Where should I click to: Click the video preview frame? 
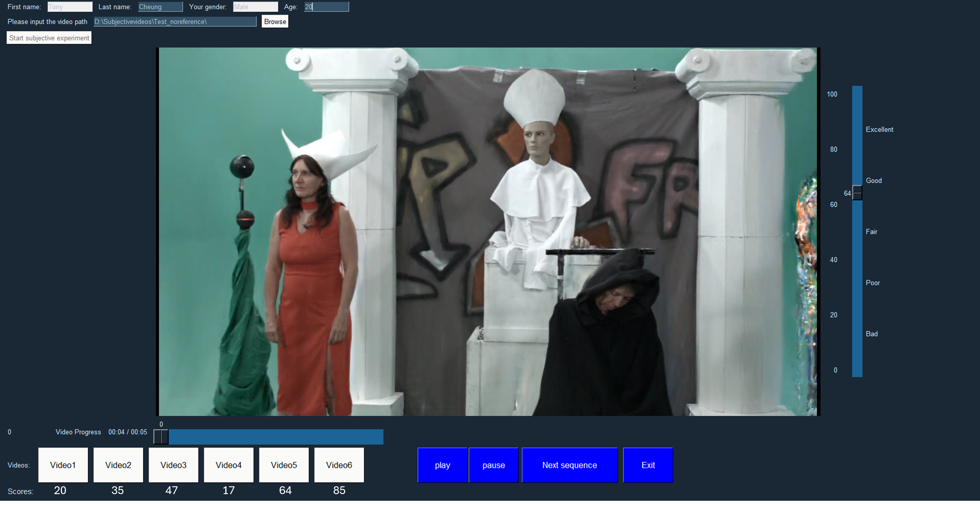tap(488, 231)
